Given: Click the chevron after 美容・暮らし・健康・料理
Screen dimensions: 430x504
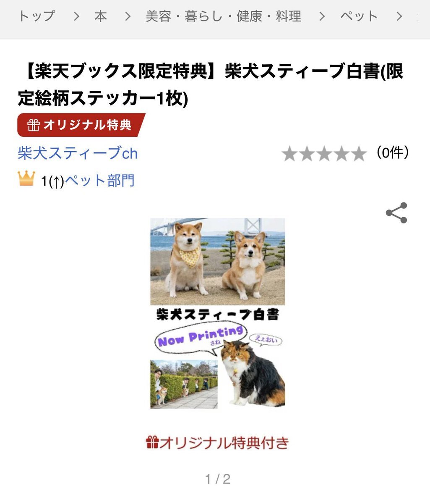Looking at the screenshot, I should click(x=321, y=16).
